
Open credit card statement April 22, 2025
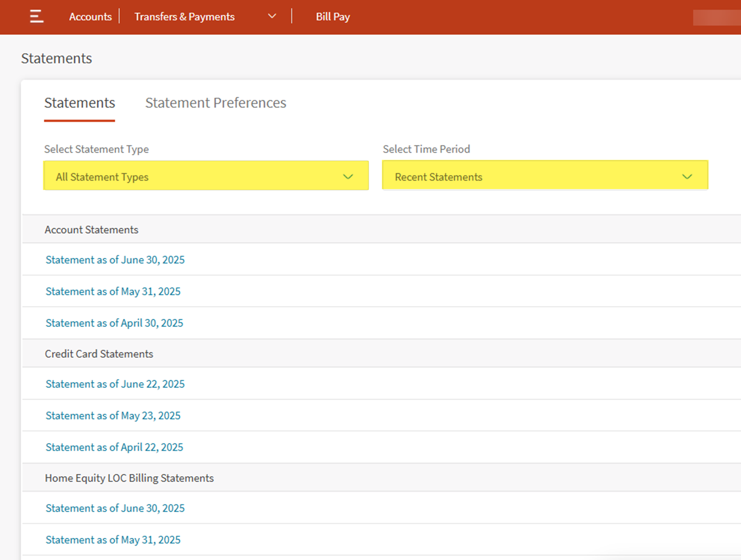click(x=114, y=447)
